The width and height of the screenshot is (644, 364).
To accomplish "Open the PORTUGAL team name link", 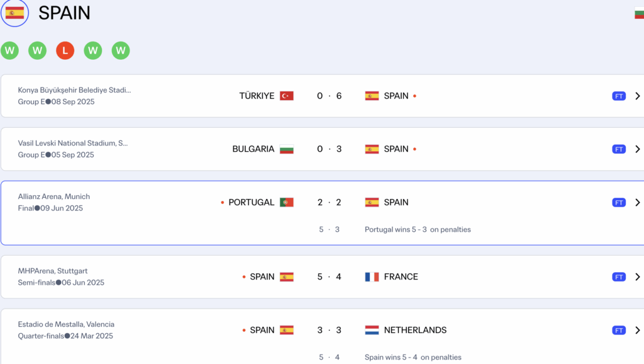I will tap(251, 202).
